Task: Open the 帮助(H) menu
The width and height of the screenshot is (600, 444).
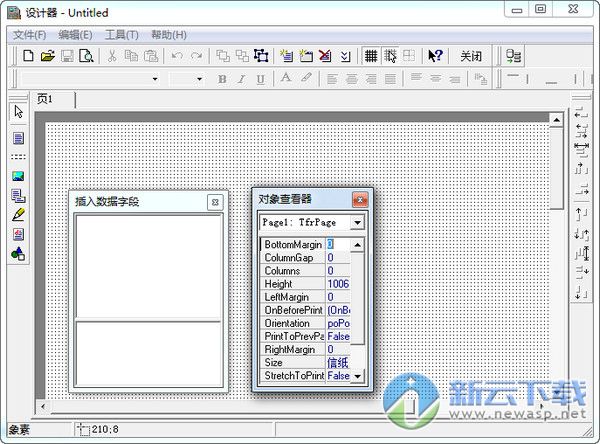Action: point(169,35)
